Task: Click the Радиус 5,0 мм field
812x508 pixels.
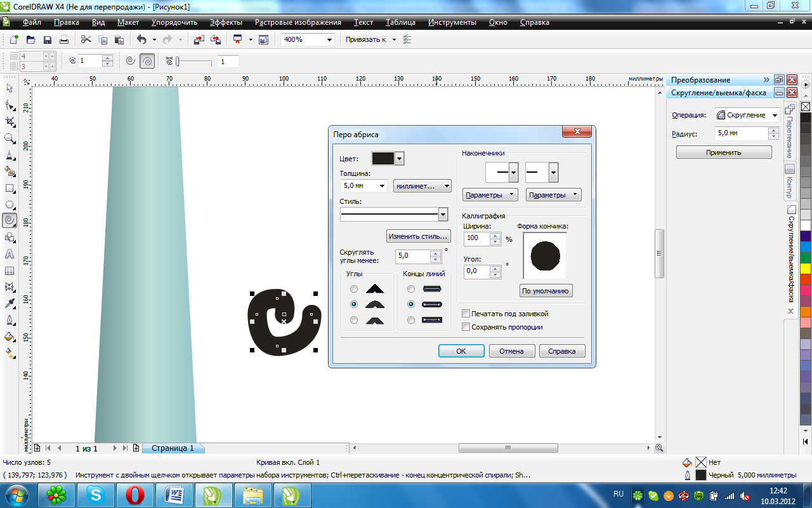Action: 741,134
